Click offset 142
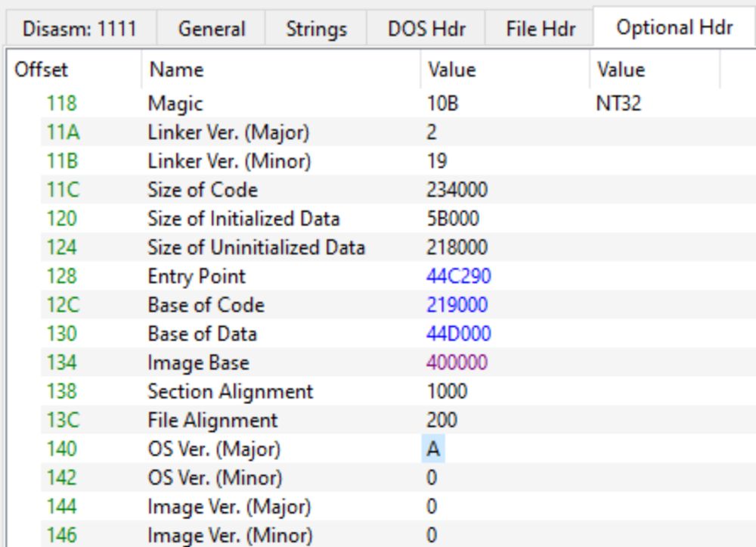The width and height of the screenshot is (756, 547). pyautogui.click(x=62, y=477)
